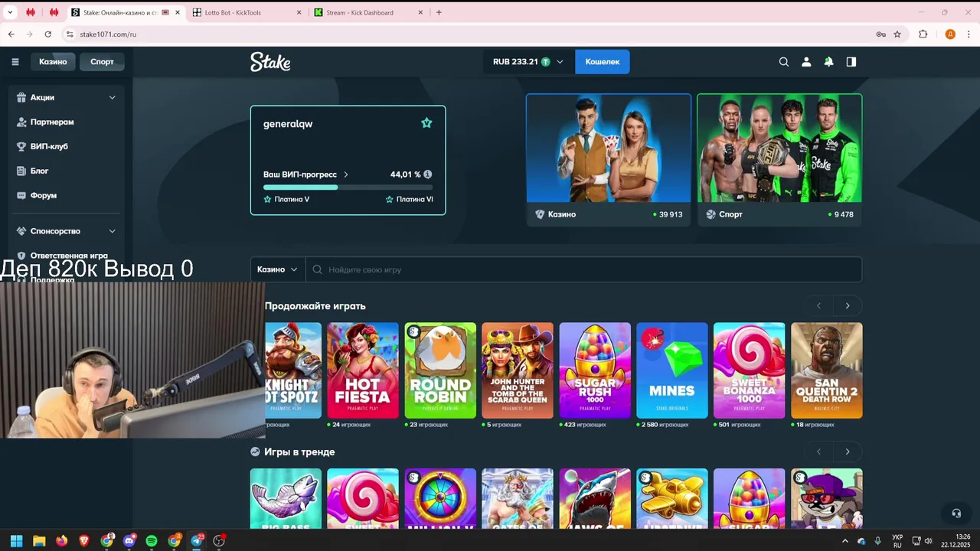
Task: Open Sweet Bonanza 1000 in 'Продолжайте играть'
Action: (749, 370)
